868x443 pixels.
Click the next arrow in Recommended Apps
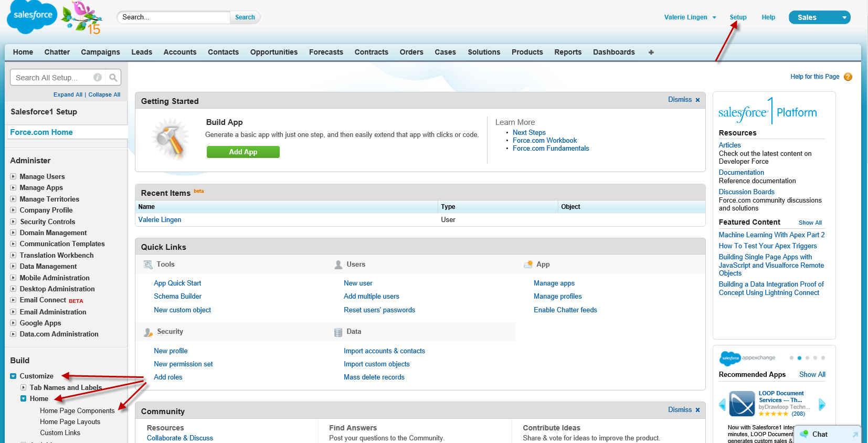[822, 404]
